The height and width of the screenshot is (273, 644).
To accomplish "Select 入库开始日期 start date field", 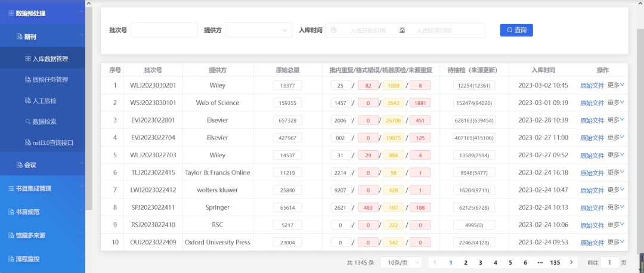I will pyautogui.click(x=367, y=30).
